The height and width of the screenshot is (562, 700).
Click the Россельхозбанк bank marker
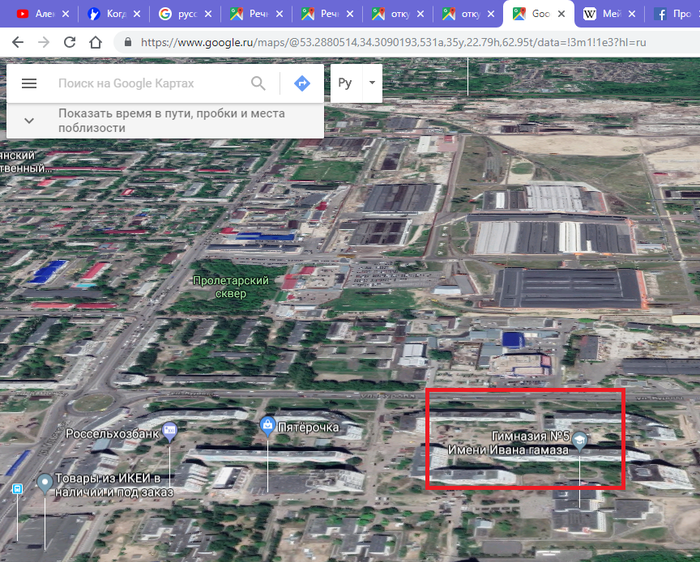point(169,431)
